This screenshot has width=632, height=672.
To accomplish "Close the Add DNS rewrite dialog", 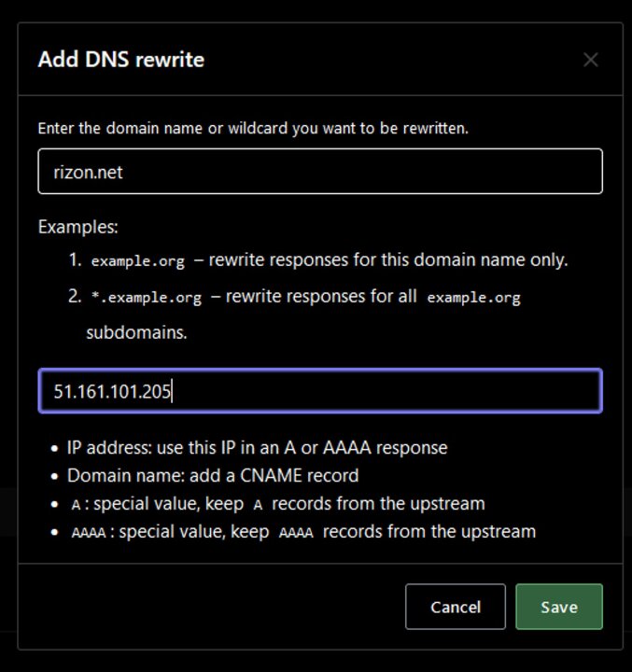I will point(590,60).
